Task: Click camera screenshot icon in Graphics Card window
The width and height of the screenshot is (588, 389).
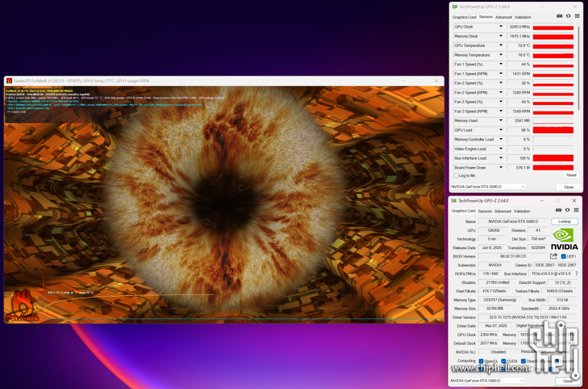Action: point(559,210)
